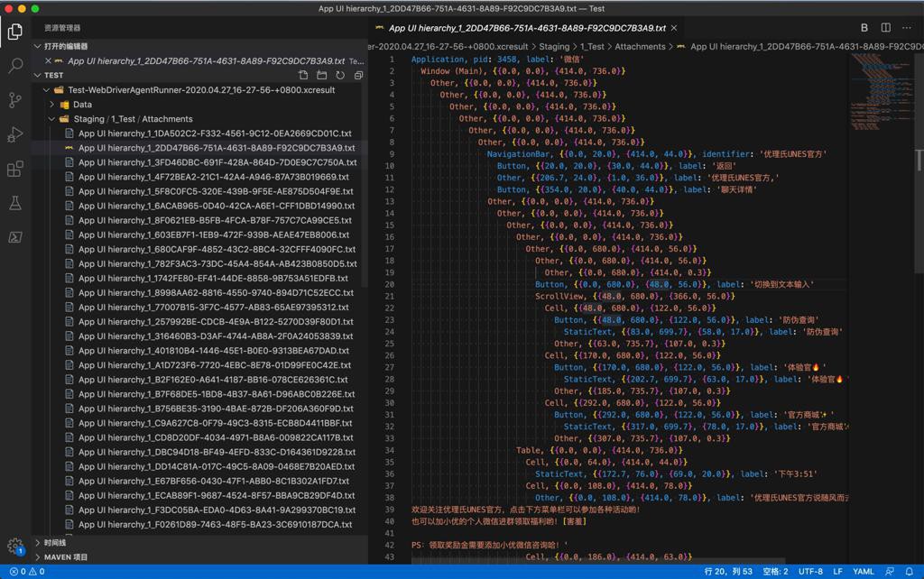Change indentation spaces setting in status bar

(x=775, y=572)
